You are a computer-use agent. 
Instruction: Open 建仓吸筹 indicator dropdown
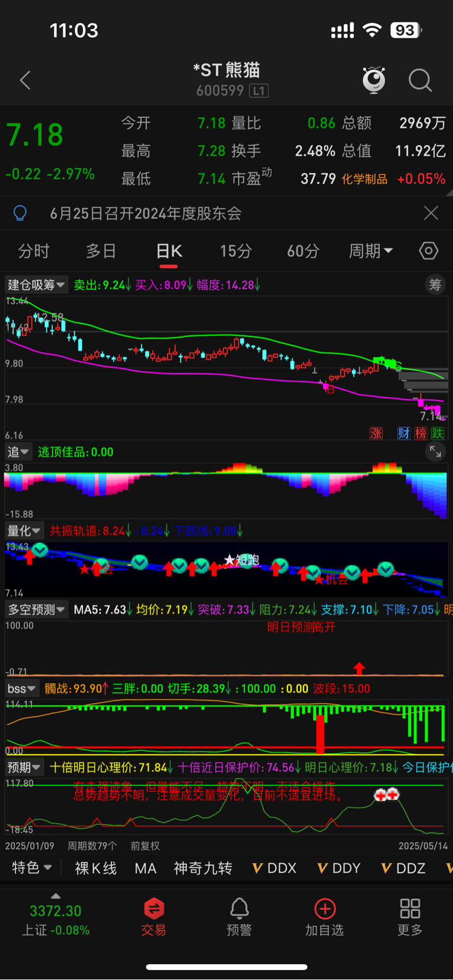[x=37, y=285]
